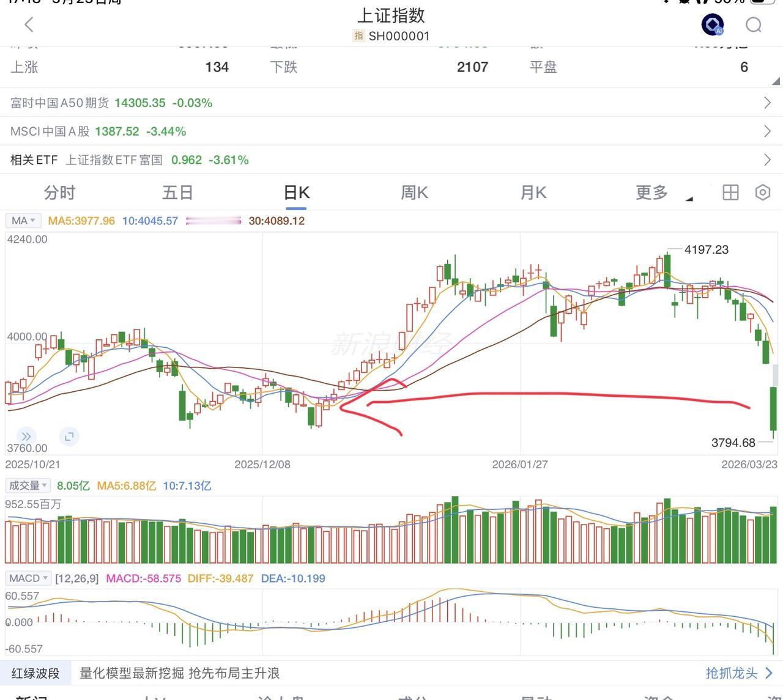Viewport: 783px width, 700px height.
Task: Tap the 2026/03/23 date label
Action: tap(749, 465)
